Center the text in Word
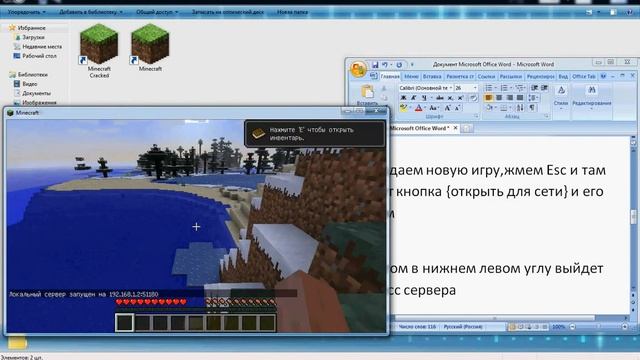 coord(499,98)
